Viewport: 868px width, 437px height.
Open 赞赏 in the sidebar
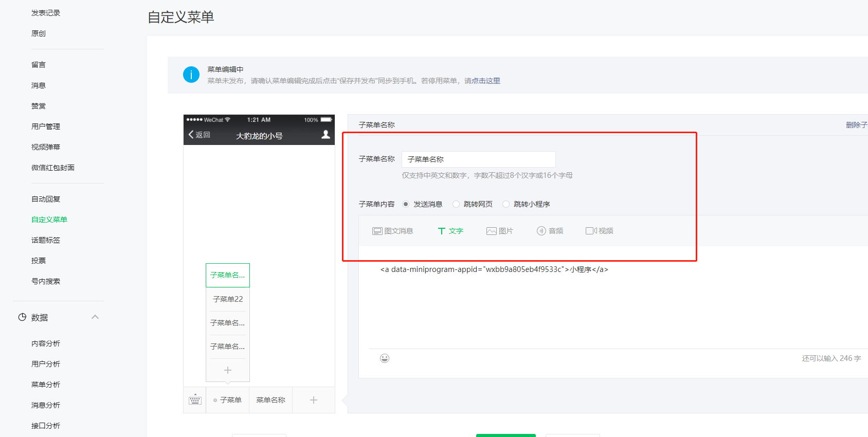[x=39, y=106]
